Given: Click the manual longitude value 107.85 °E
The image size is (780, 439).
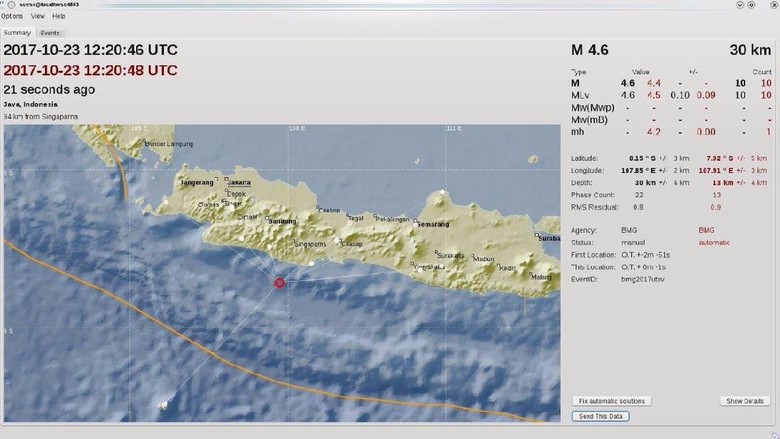Looking at the screenshot, I should coord(638,170).
